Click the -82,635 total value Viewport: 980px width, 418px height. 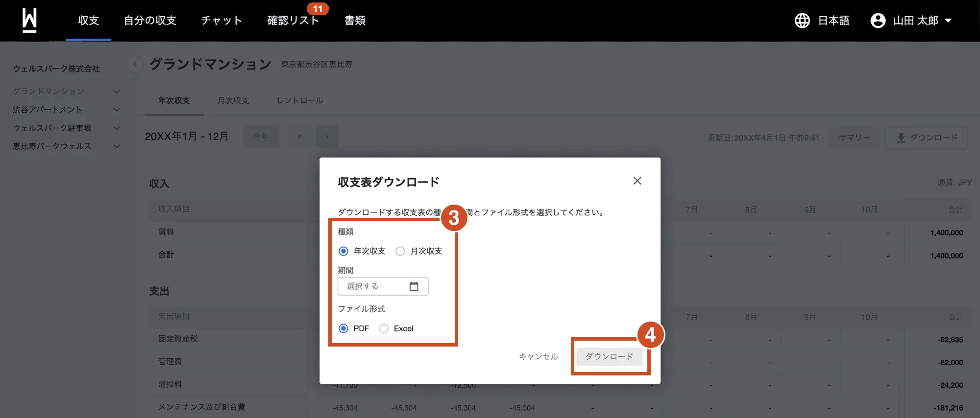click(x=950, y=340)
